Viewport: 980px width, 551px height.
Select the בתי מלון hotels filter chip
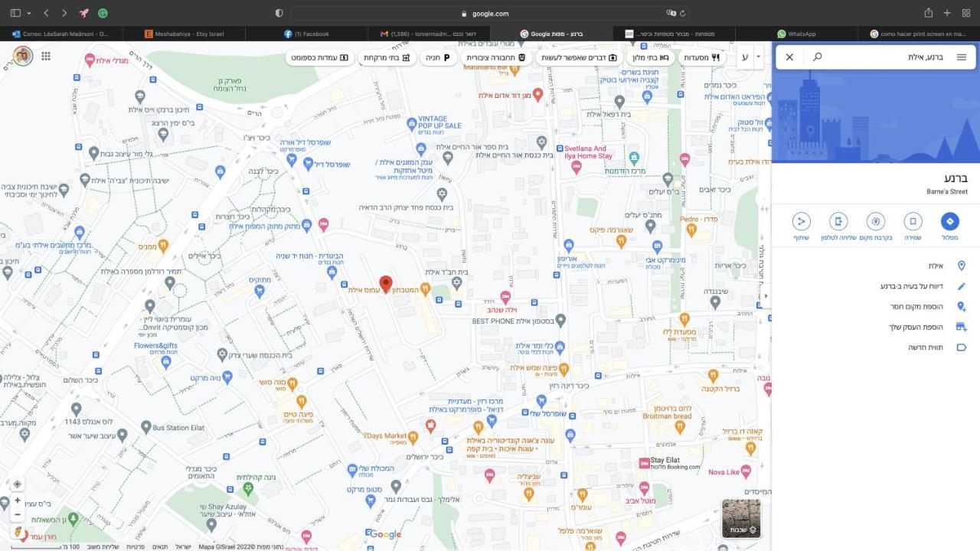pos(652,57)
